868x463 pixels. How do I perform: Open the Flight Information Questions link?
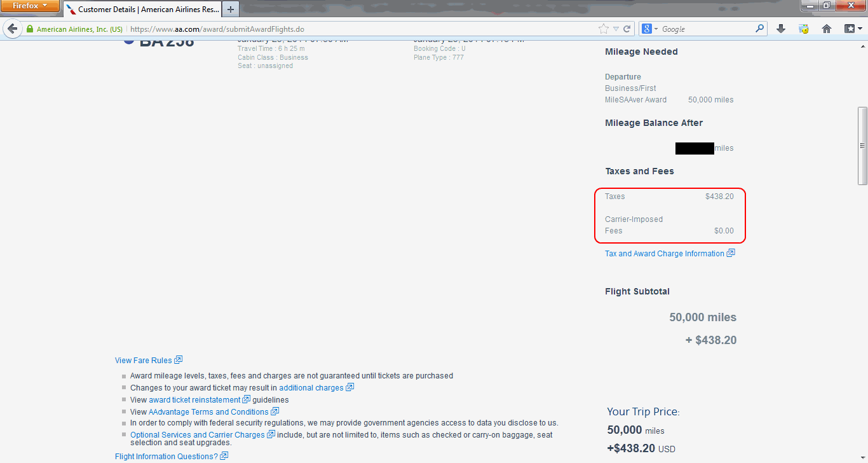click(166, 457)
